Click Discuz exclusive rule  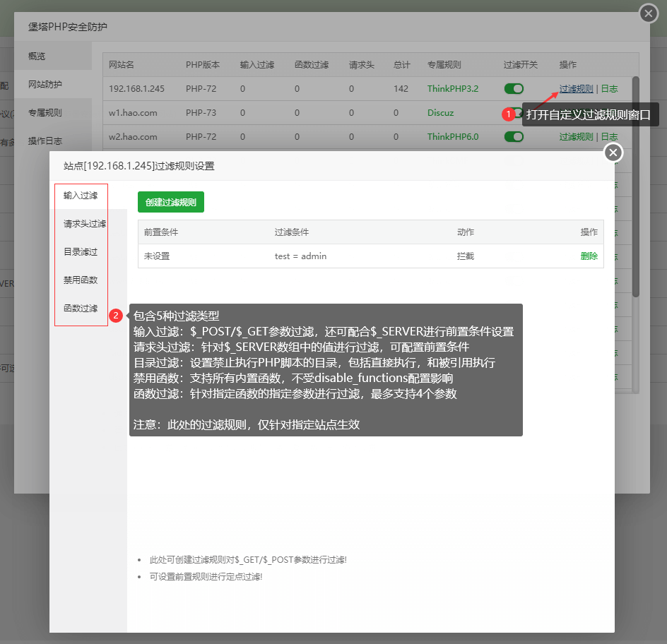tap(440, 113)
